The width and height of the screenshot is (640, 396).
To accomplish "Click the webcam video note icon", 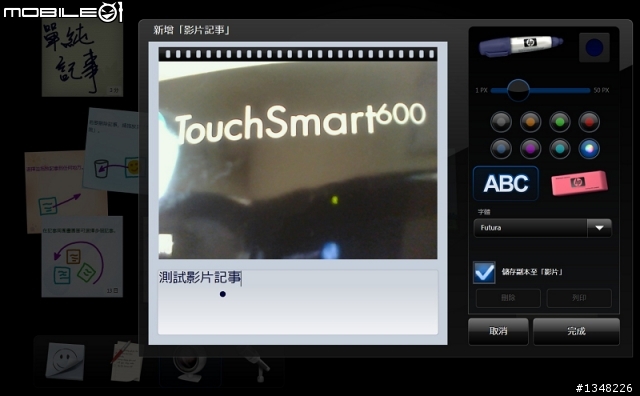I will (189, 364).
